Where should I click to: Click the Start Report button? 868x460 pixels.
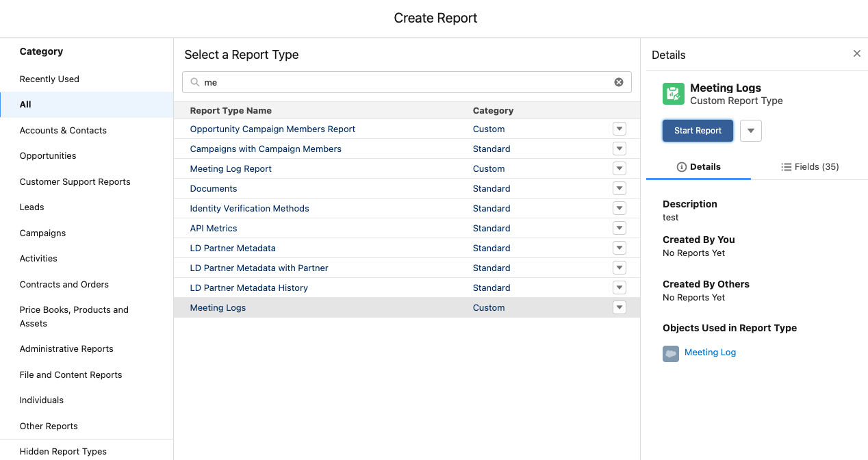(x=698, y=131)
